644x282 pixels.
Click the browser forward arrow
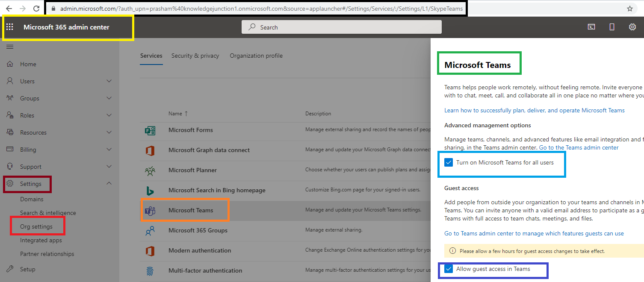click(23, 9)
